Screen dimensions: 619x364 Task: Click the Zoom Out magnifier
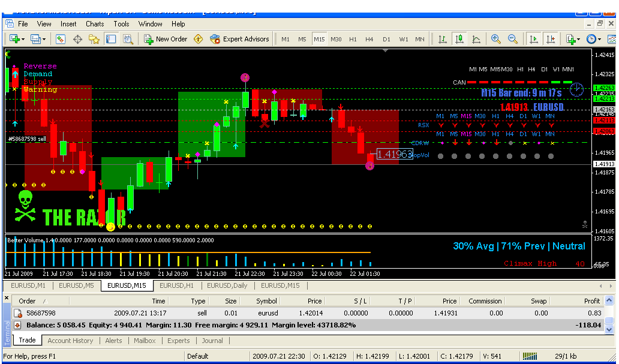pyautogui.click(x=512, y=39)
